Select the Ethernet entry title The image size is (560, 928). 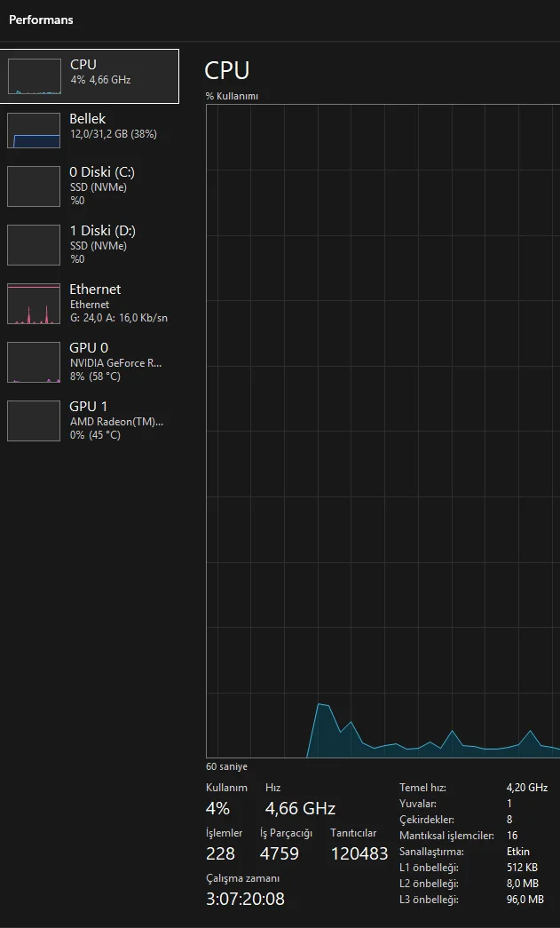[95, 290]
